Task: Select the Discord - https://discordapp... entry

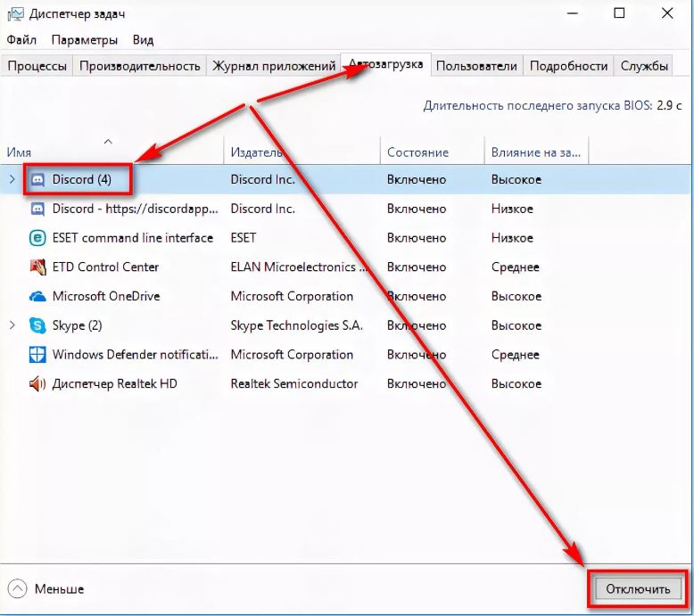Action: pos(136,209)
